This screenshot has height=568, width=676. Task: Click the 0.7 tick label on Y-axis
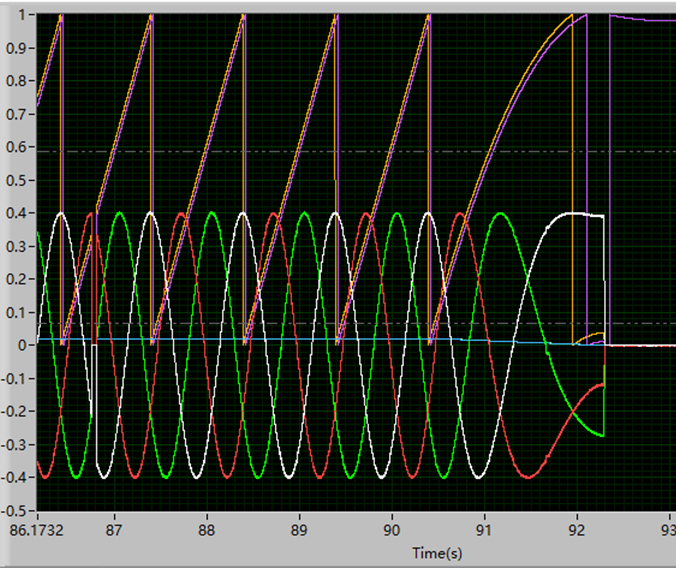coord(17,115)
